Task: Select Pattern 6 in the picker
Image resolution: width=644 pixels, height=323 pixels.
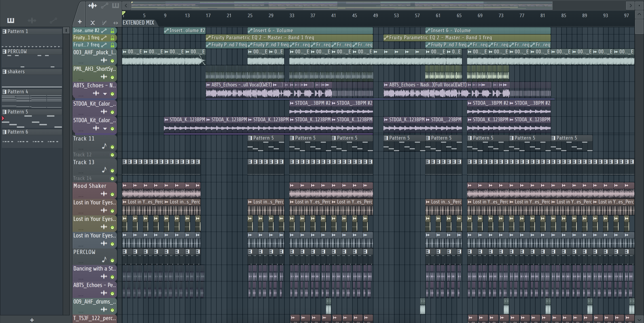Action: click(32, 132)
